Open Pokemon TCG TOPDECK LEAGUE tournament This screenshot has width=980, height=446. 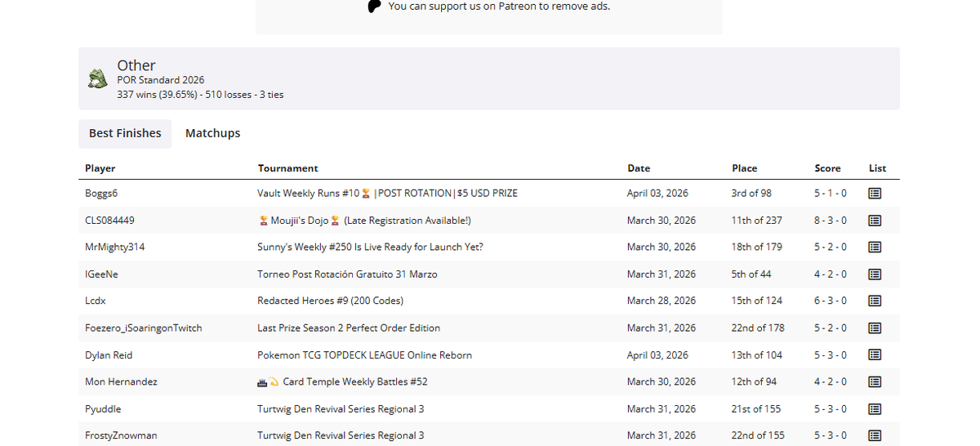tap(364, 355)
